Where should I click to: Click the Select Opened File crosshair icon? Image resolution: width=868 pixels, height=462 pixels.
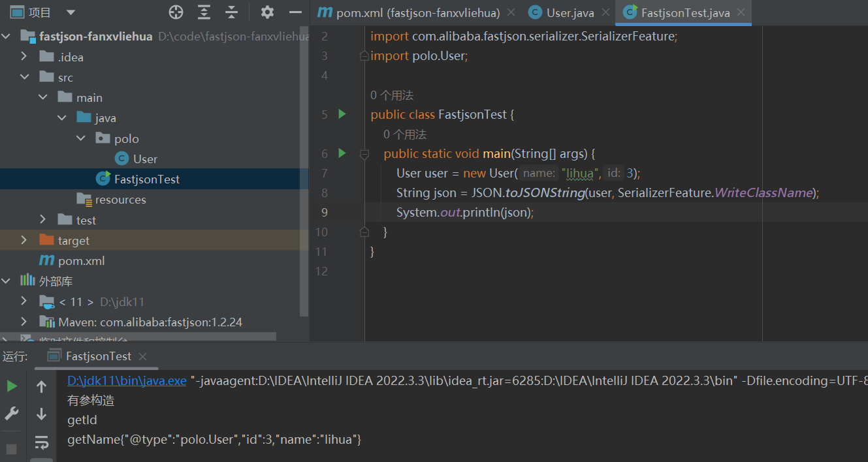click(176, 12)
